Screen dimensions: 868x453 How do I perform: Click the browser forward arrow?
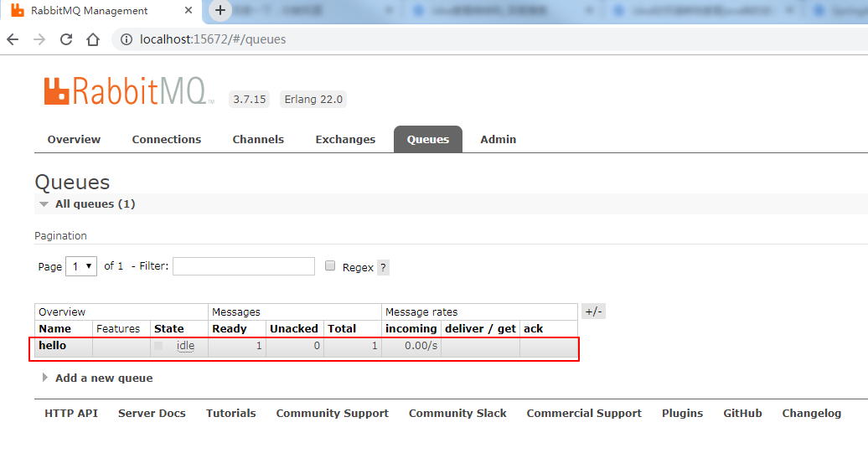(x=39, y=39)
